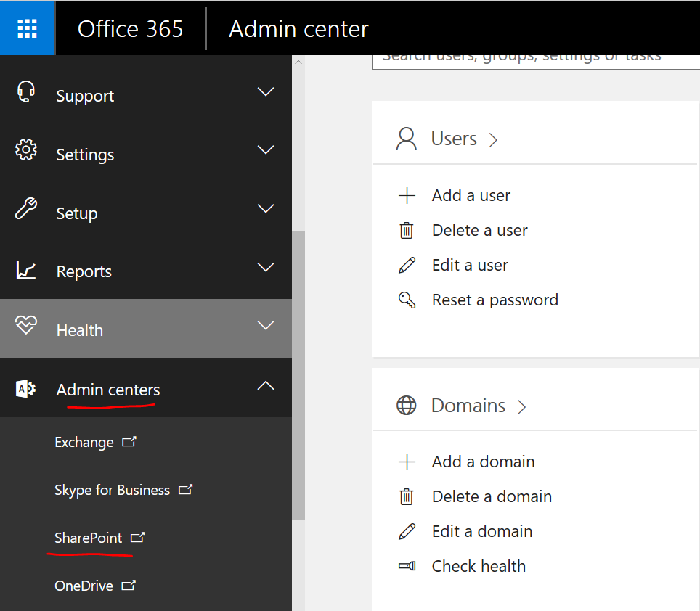The width and height of the screenshot is (700, 611).
Task: Click the Check health link
Action: (x=479, y=566)
